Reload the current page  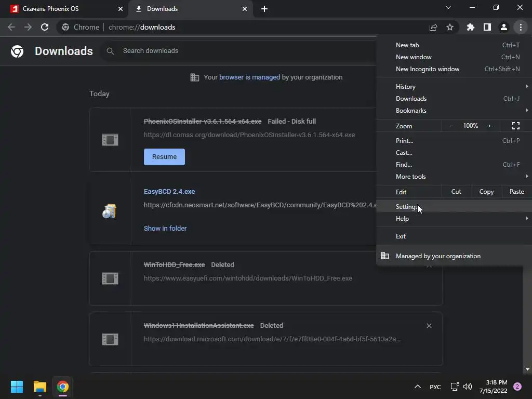45,27
